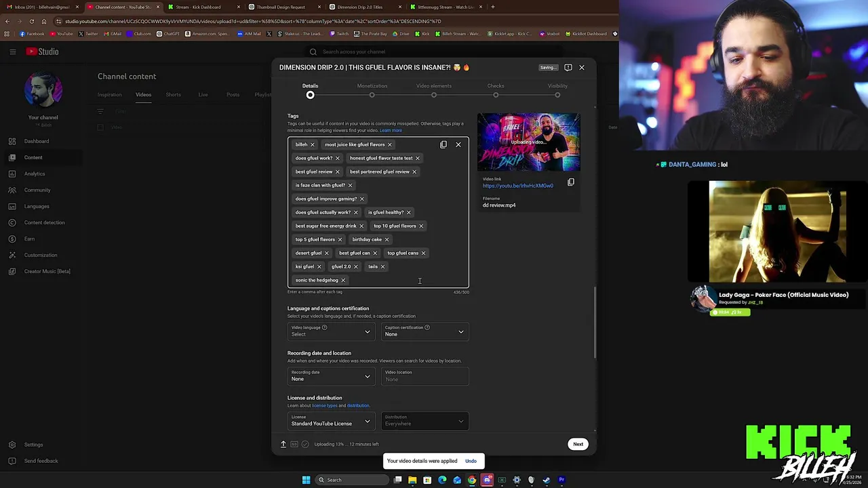This screenshot has height=488, width=868.
Task: Open Settings in the Studio sidebar
Action: 33,445
